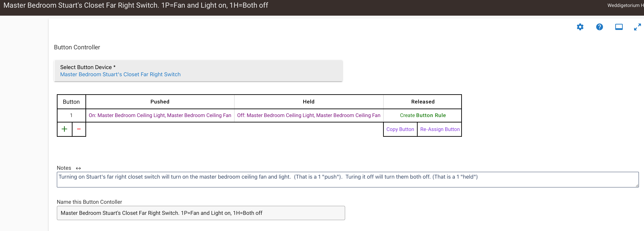Open the help question mark icon
The width and height of the screenshot is (644, 231).
click(599, 27)
